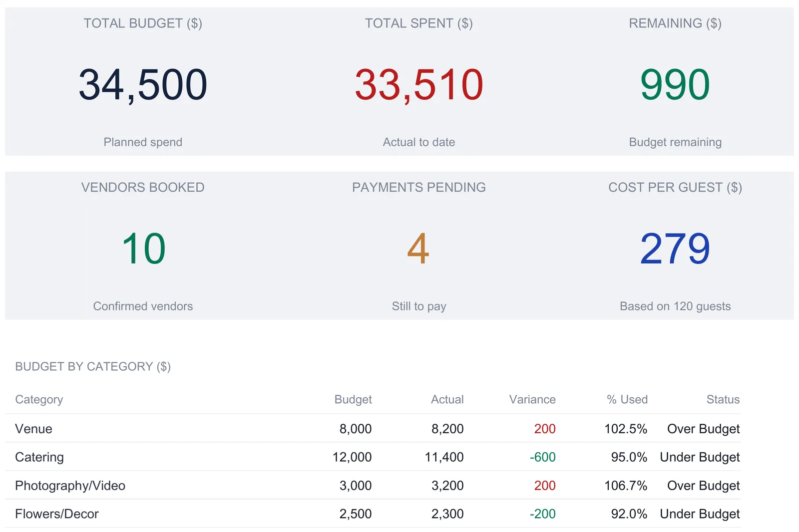Image resolution: width=799 pixels, height=532 pixels.
Task: Select the Payments Pending value 4
Action: pos(418,249)
